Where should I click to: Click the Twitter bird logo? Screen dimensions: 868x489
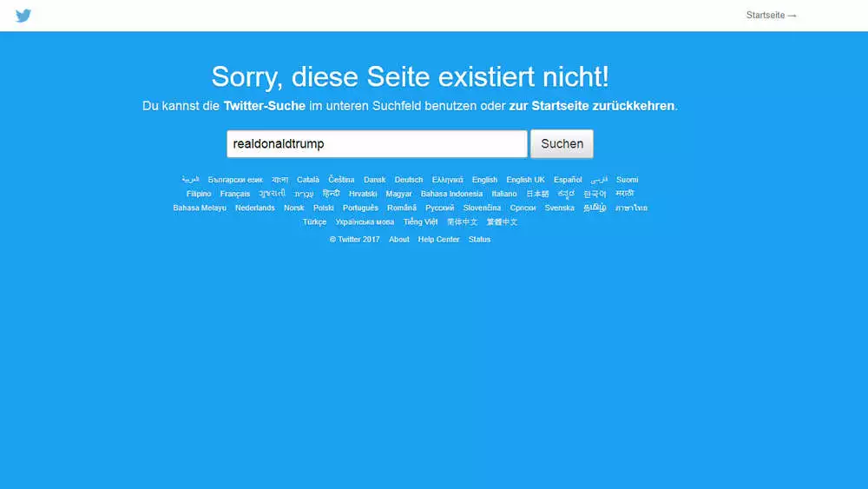[x=23, y=16]
